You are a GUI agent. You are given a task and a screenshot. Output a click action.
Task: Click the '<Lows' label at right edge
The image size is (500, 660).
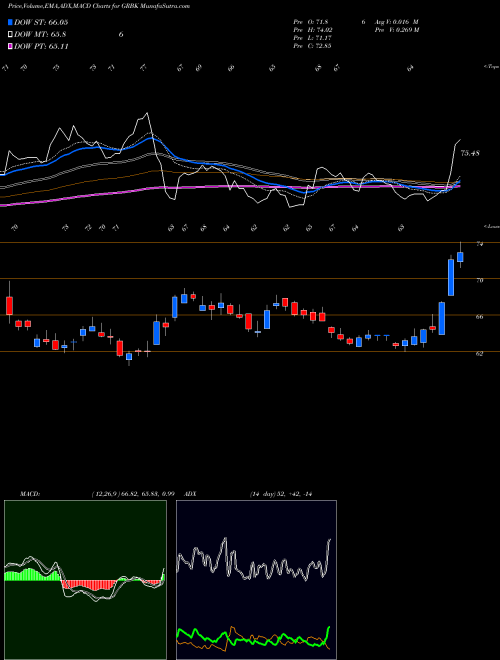pos(492,226)
